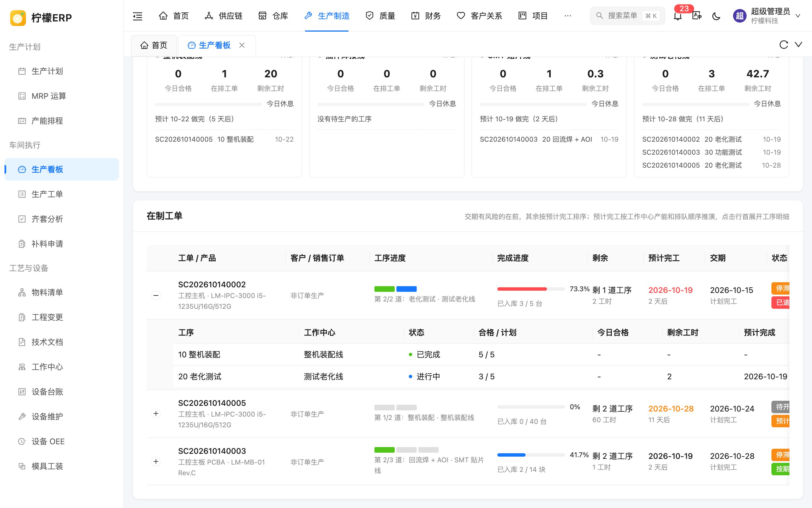The height and width of the screenshot is (508, 812).
Task: Switch to 财务 top menu
Action: (426, 16)
